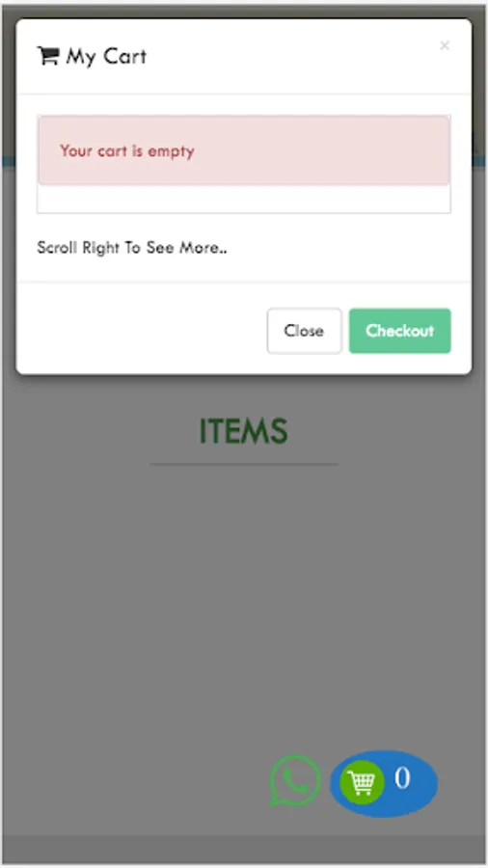Click the dark footer bar at page bottom
The width and height of the screenshot is (488, 868).
pyautogui.click(x=244, y=849)
